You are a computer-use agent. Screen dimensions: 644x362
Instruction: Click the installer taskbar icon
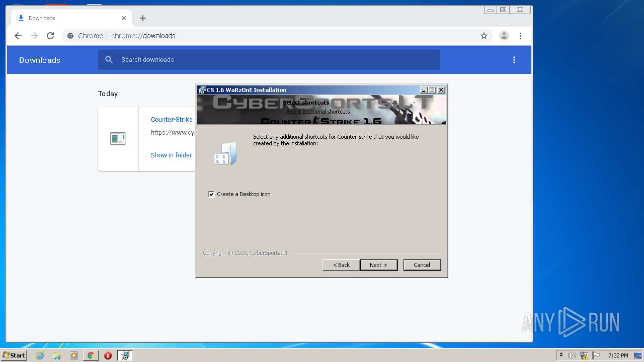[125, 355]
